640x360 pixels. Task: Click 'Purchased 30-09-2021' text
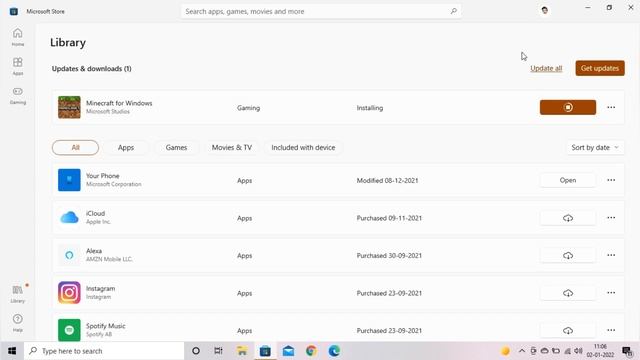pos(389,256)
